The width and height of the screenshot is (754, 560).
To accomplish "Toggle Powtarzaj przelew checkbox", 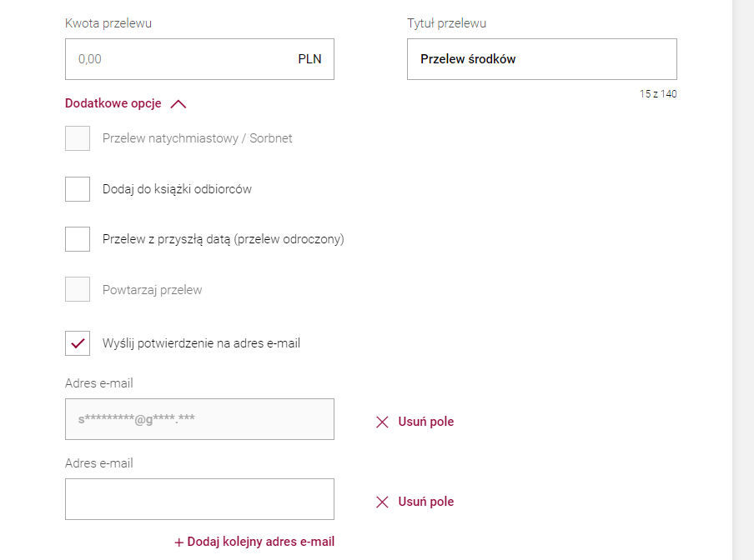I will (78, 290).
